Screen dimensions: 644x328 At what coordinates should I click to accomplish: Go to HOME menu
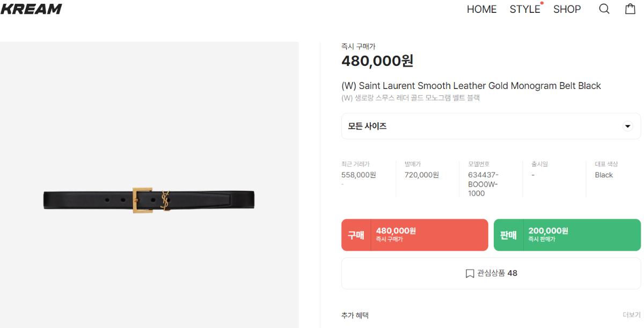click(481, 9)
